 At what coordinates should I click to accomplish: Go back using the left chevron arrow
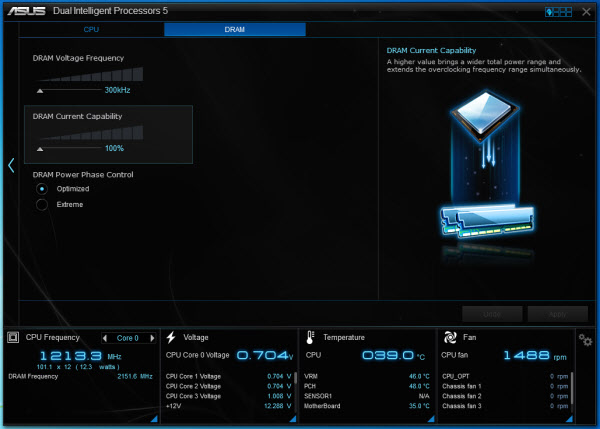click(11, 165)
